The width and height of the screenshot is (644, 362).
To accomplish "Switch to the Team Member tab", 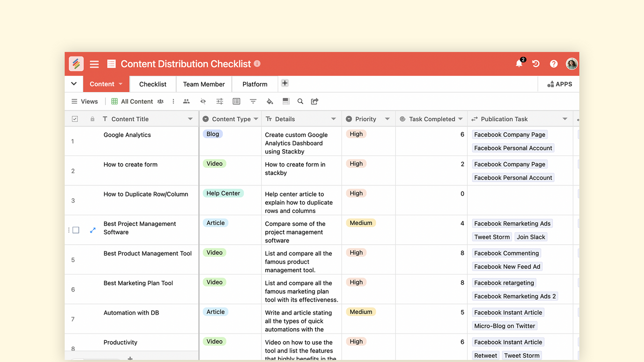I will pyautogui.click(x=204, y=84).
